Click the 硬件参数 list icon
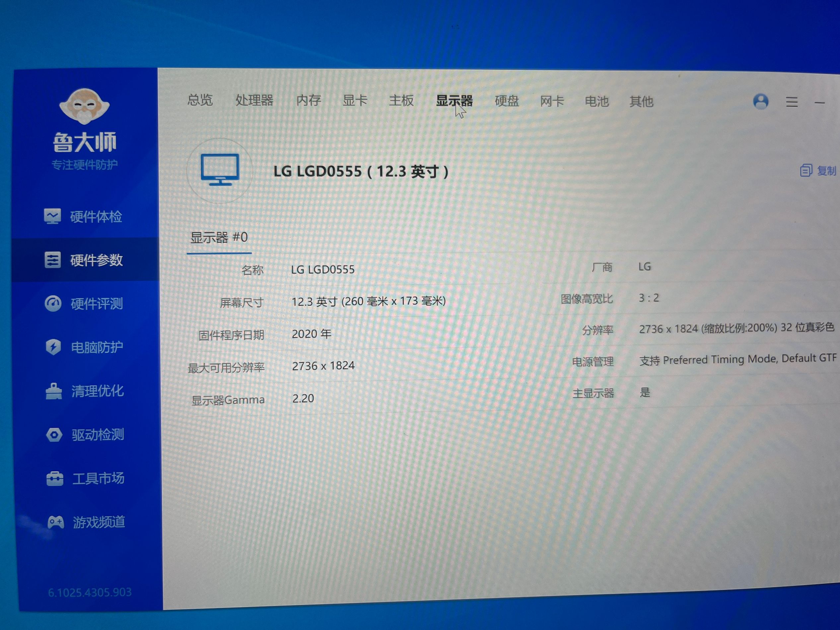Screen dimensions: 840x630 (52, 260)
